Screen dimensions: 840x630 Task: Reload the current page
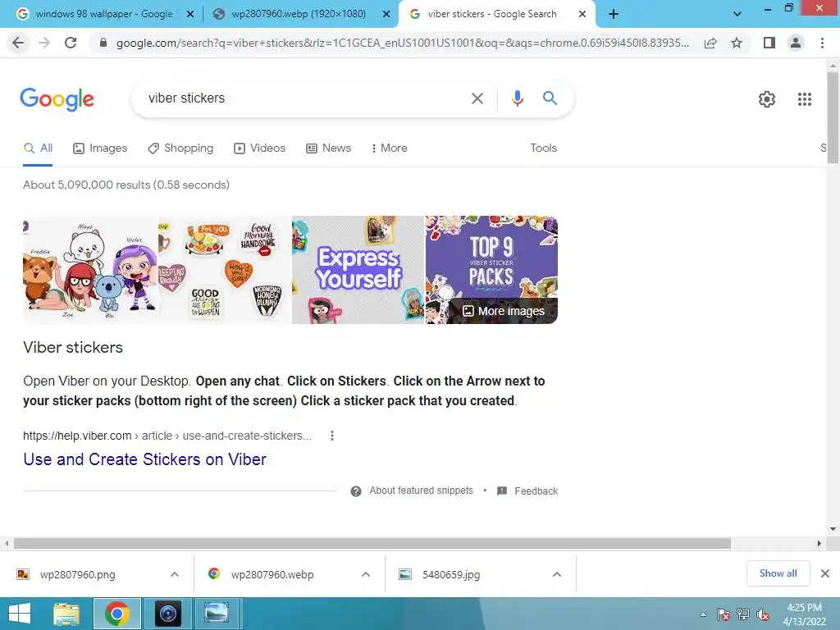(71, 43)
